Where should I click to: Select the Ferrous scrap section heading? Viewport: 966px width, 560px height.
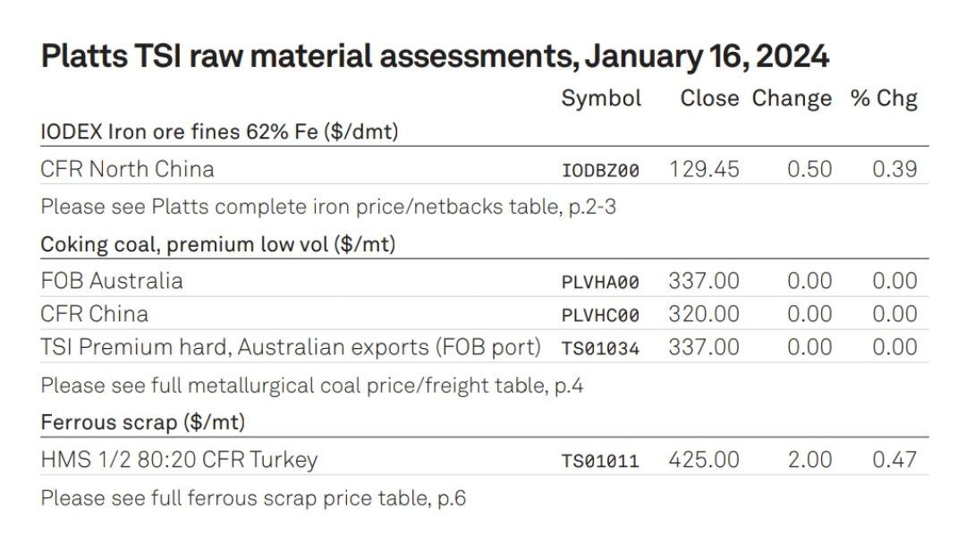(143, 422)
